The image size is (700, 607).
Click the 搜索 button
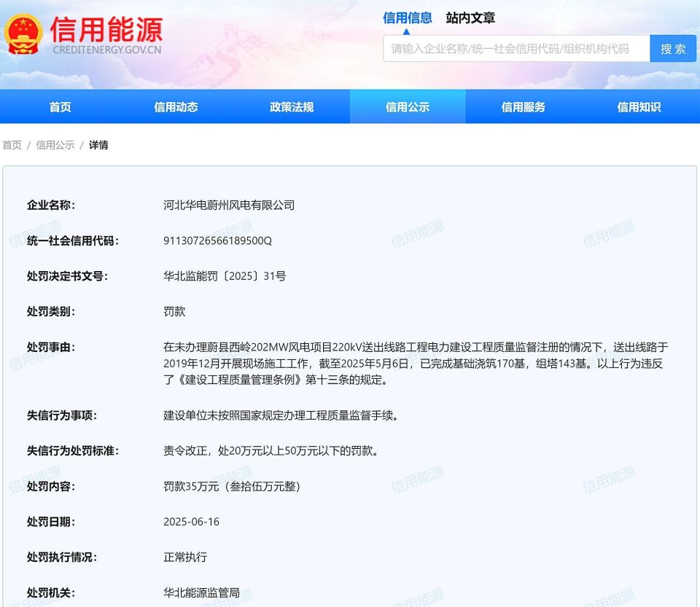click(673, 49)
